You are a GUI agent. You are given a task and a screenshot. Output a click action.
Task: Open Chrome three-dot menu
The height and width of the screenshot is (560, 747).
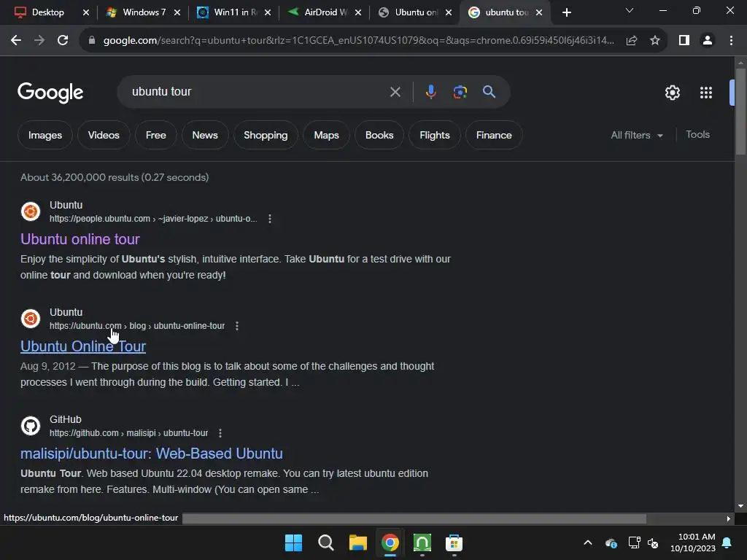(x=731, y=41)
